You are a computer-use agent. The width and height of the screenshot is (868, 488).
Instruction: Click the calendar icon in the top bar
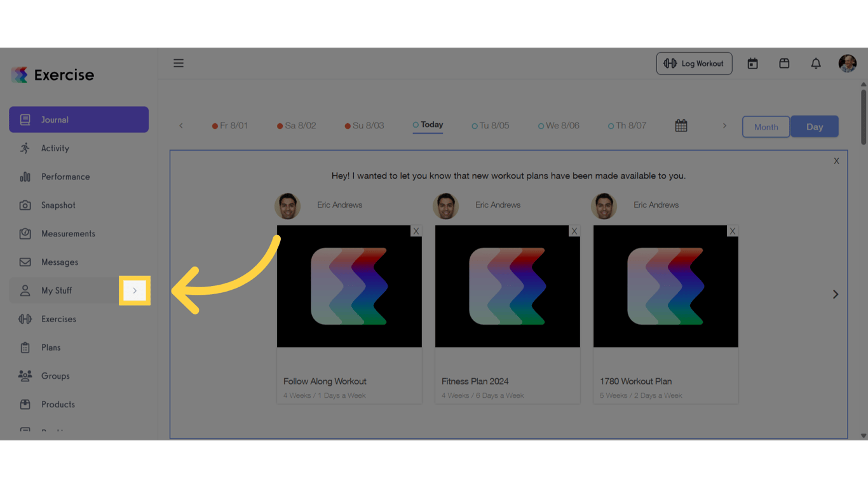pos(752,63)
